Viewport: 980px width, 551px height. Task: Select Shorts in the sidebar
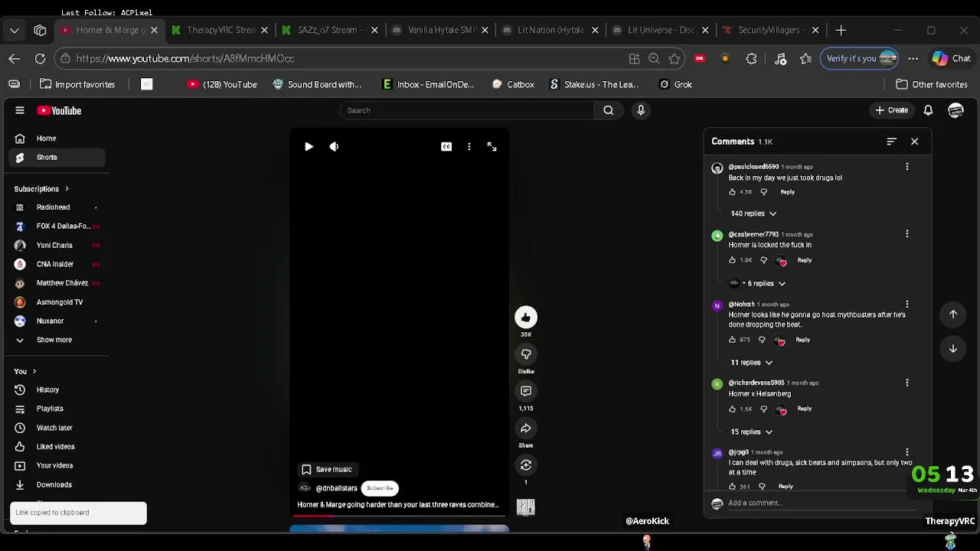click(x=57, y=157)
